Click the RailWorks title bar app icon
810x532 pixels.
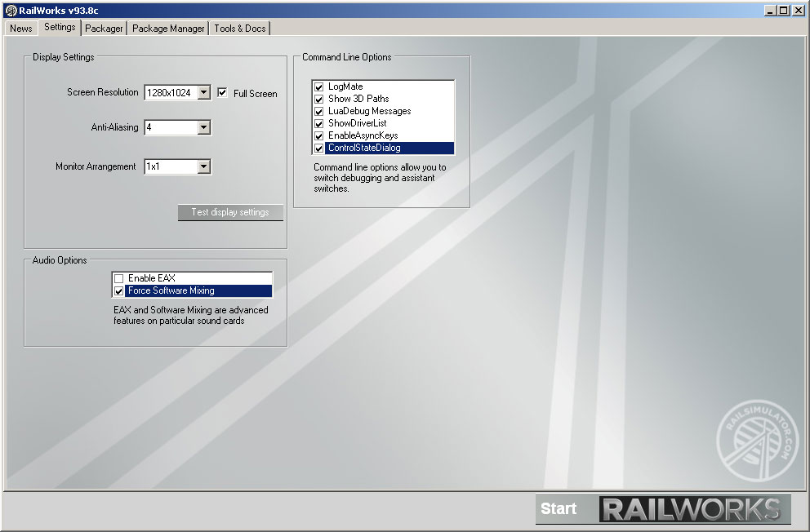(11, 10)
